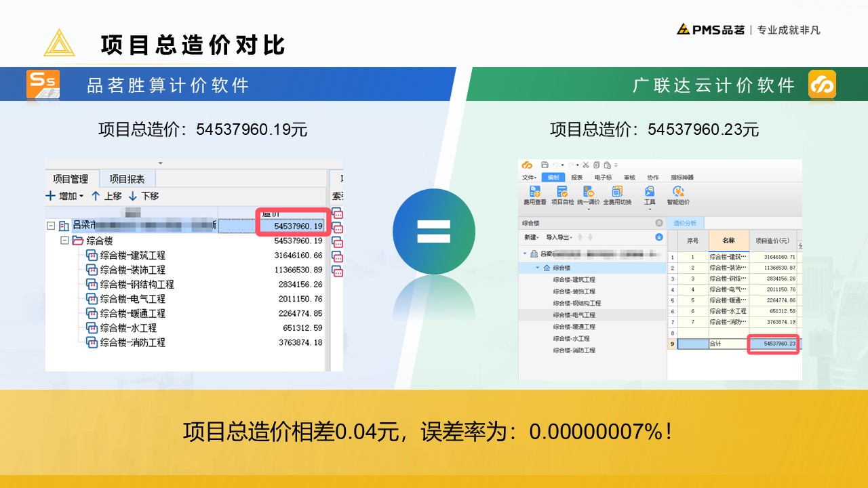Collapse the 综合楼 panel with the double chevron
Screen dimensions: 868x488
[659, 223]
